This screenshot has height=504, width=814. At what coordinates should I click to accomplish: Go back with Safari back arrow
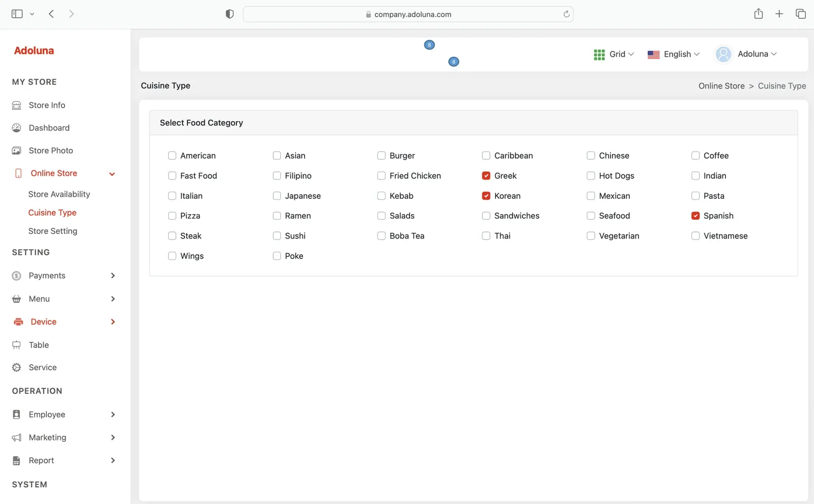[51, 14]
